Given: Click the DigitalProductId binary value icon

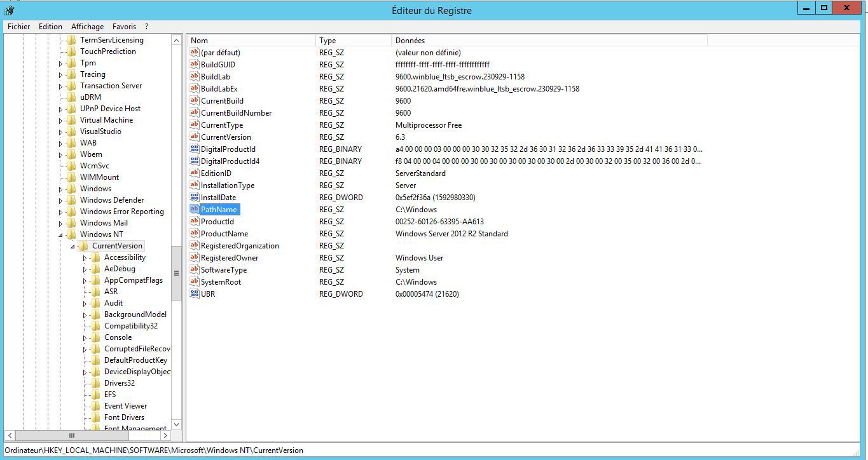Looking at the screenshot, I should (x=195, y=149).
